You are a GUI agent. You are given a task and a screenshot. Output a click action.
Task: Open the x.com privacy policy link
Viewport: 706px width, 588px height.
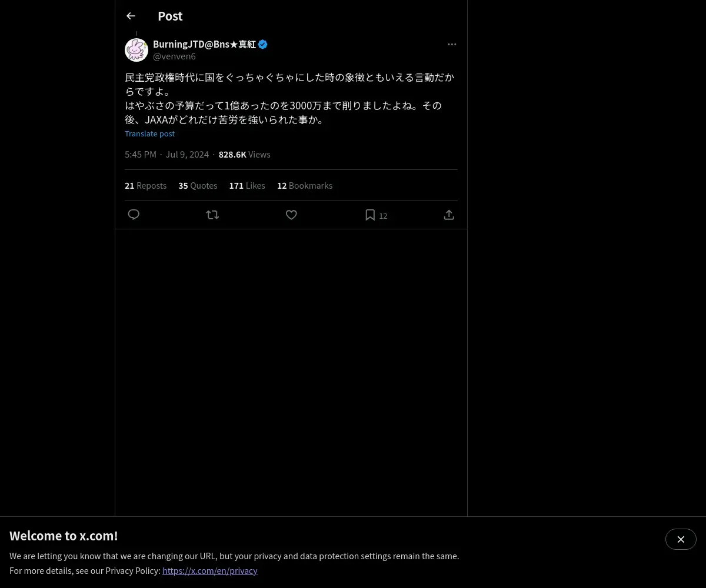(210, 570)
